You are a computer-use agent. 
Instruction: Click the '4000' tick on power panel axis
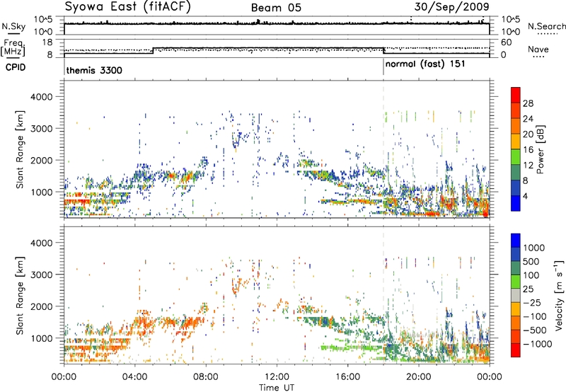41,97
